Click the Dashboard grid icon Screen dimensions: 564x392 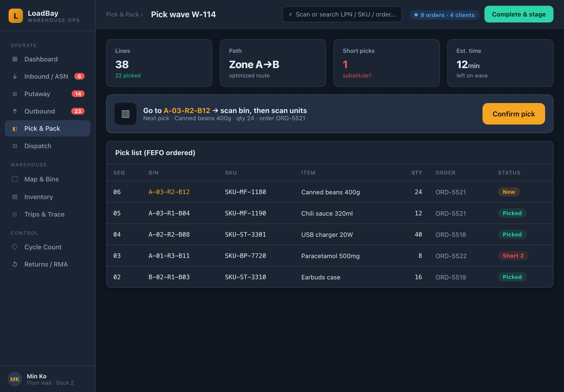coord(15,59)
